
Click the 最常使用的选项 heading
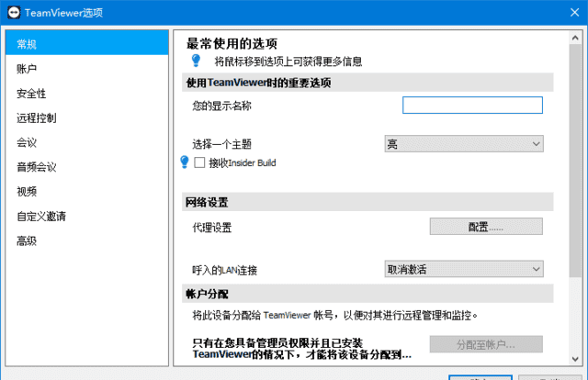(x=232, y=43)
